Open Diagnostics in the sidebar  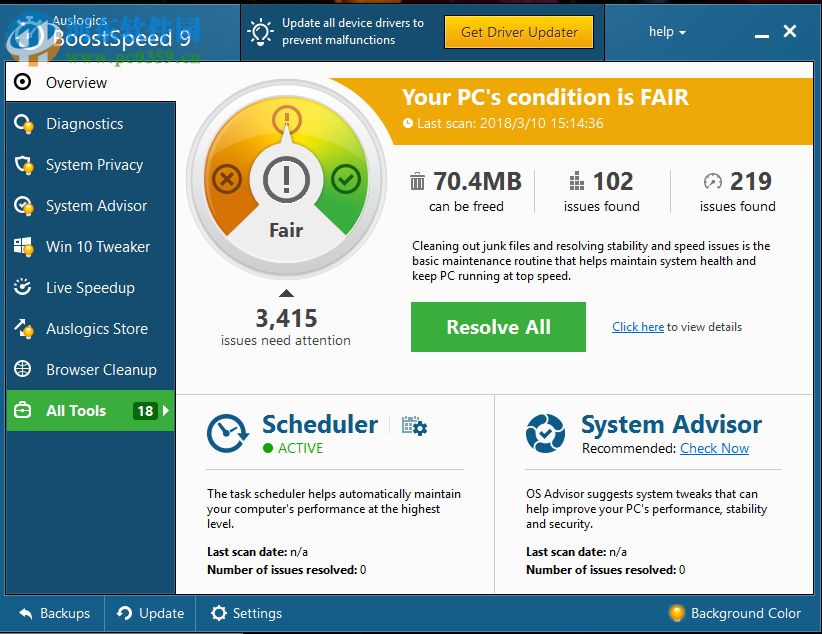pos(91,124)
